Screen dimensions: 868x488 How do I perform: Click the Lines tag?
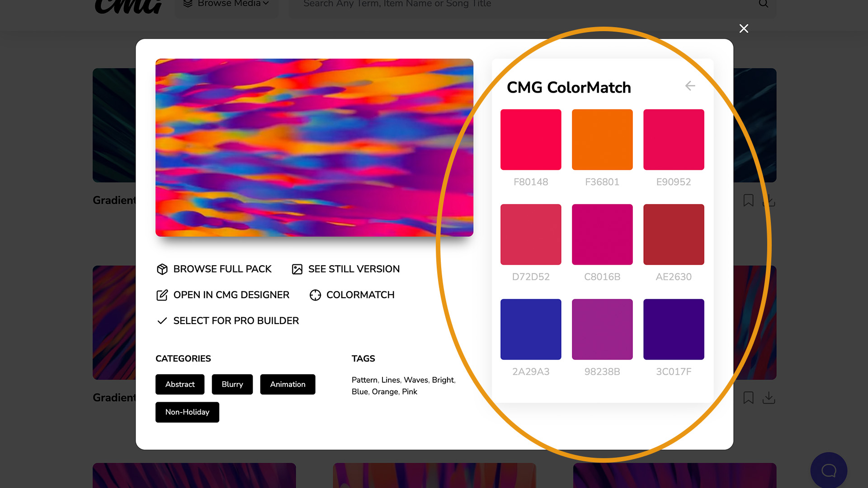point(391,380)
